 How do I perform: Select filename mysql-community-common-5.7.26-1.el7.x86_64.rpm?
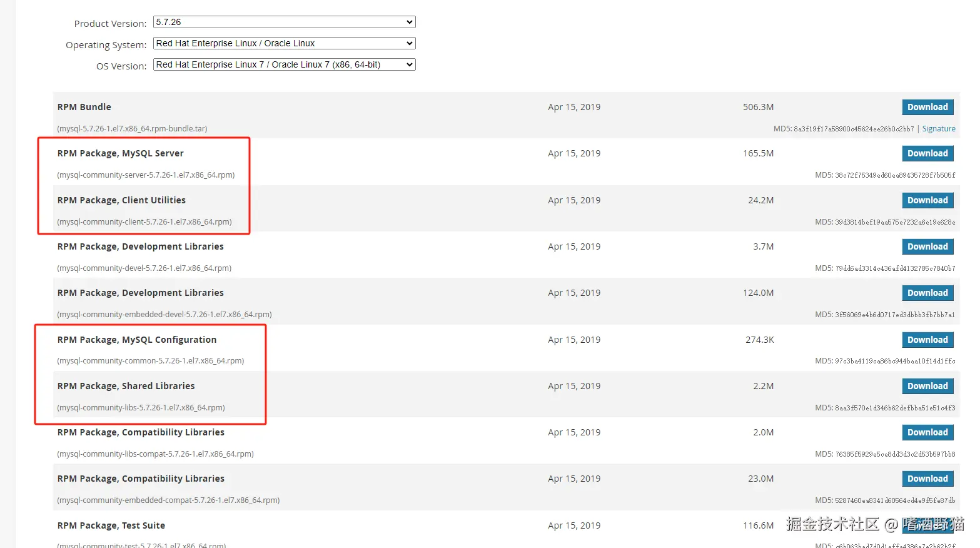[151, 361]
